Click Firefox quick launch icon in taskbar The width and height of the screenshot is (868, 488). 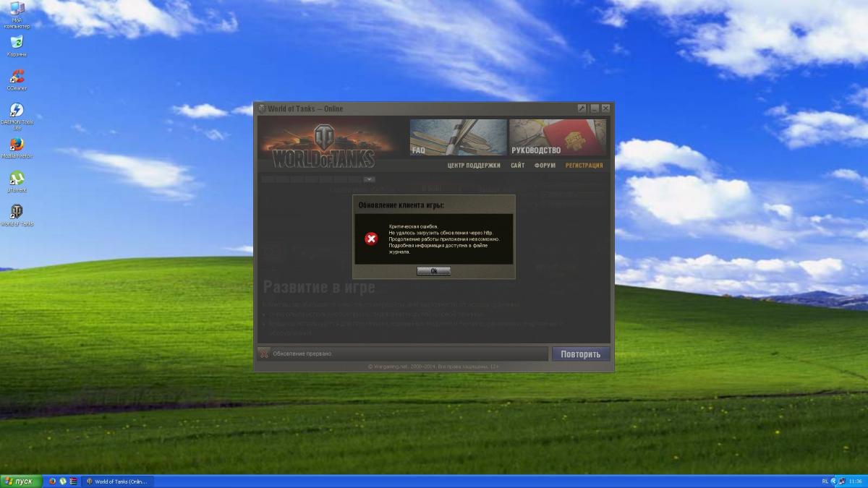(52, 481)
